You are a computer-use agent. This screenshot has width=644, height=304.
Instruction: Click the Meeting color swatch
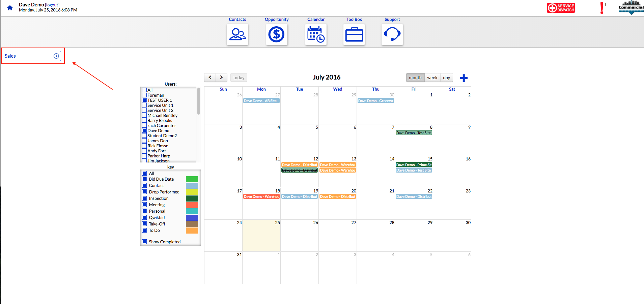[x=192, y=205]
